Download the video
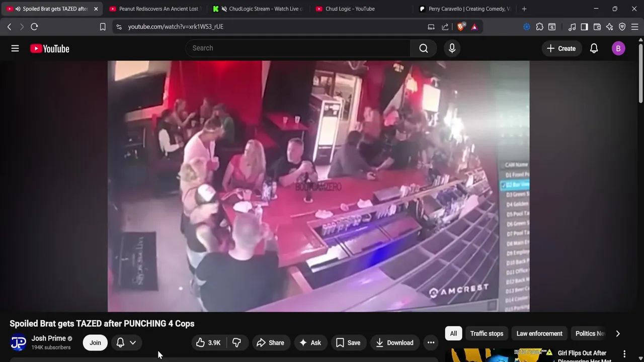The height and width of the screenshot is (362, 644). click(x=395, y=343)
